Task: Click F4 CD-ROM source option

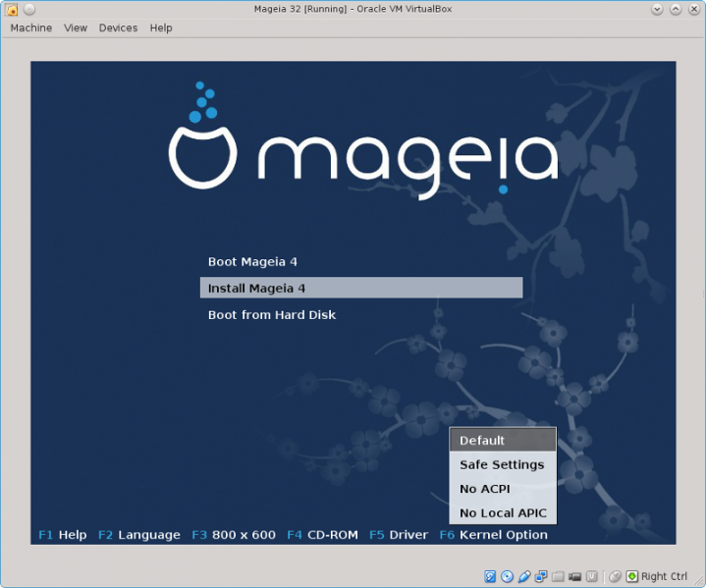Action: coord(322,535)
